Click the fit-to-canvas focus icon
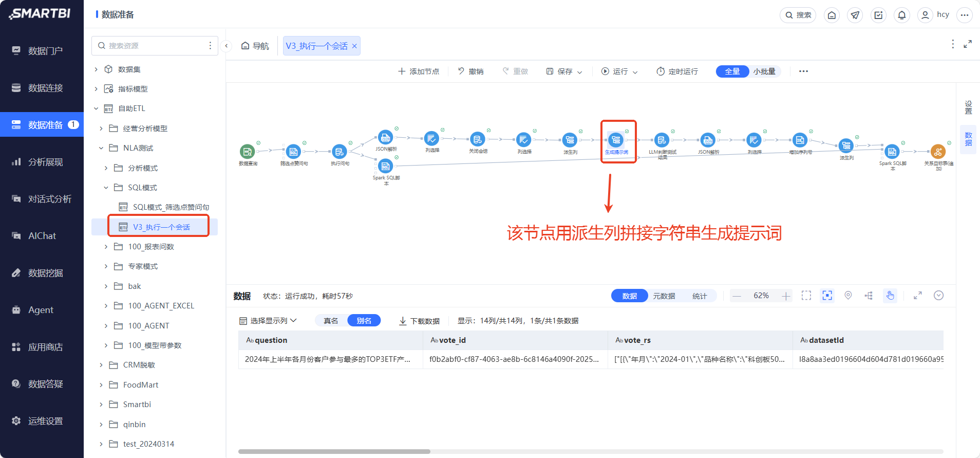The height and width of the screenshot is (458, 980). (827, 296)
